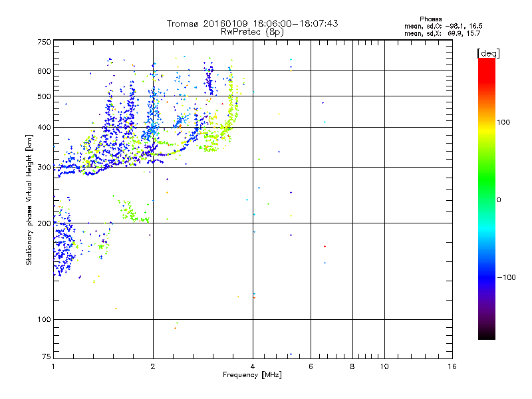Click the 'Phases' heading in the top right
Image resolution: width=532 pixels, height=399 pixels.
click(x=430, y=19)
